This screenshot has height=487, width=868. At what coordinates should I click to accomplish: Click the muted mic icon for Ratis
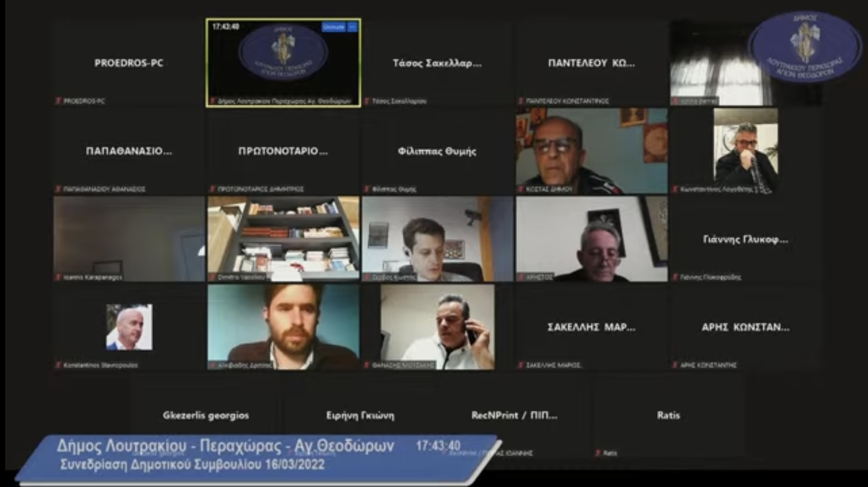pyautogui.click(x=598, y=453)
